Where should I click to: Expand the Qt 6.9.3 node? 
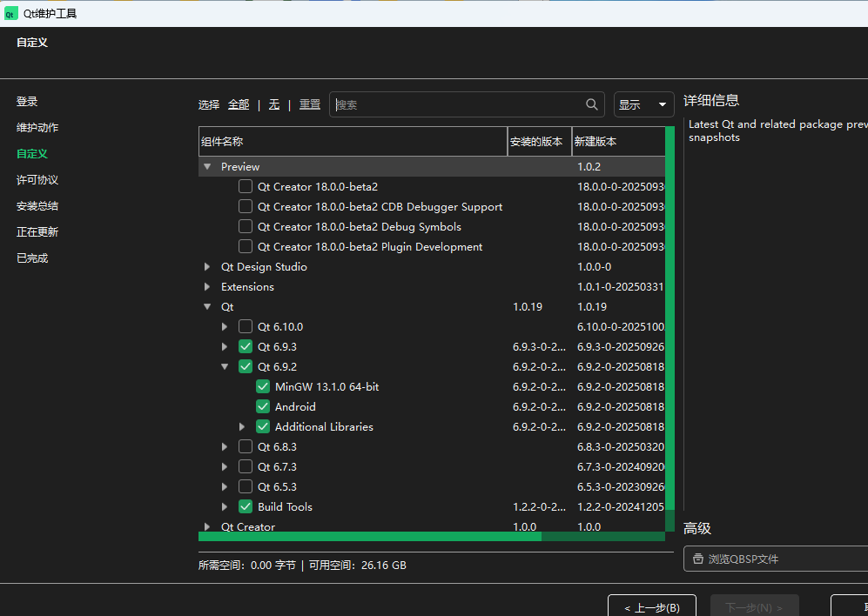225,346
